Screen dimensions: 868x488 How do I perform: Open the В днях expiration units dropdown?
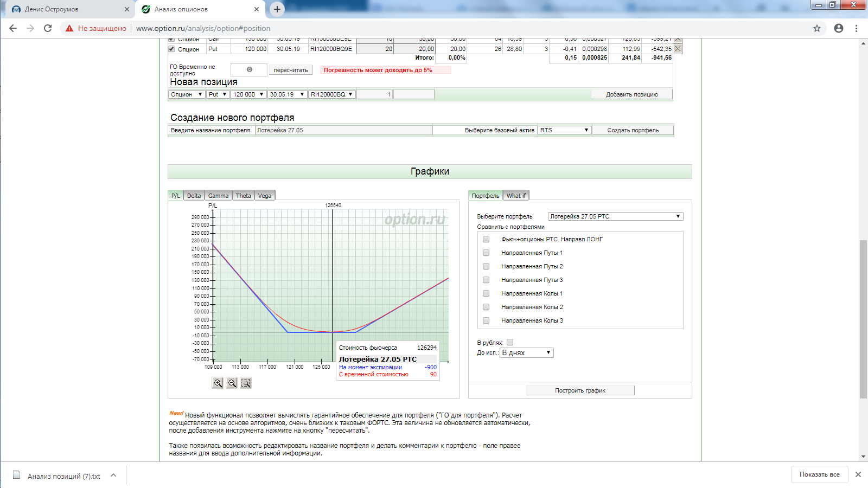(x=526, y=352)
